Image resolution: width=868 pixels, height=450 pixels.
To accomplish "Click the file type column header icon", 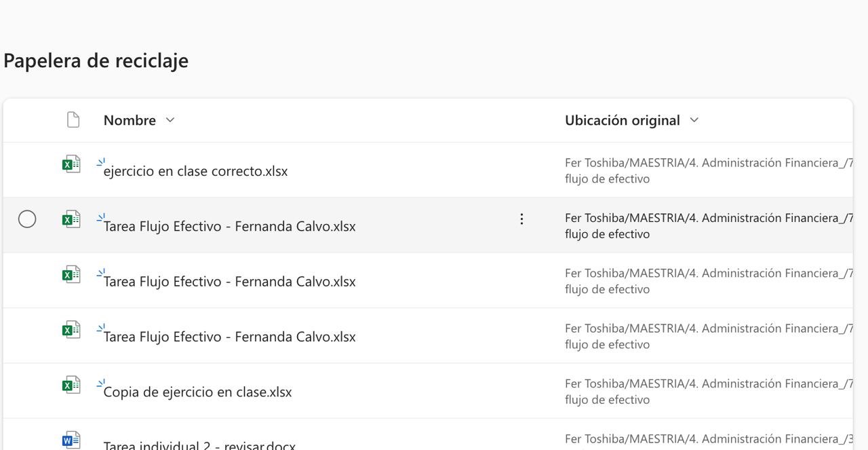I will tap(73, 120).
